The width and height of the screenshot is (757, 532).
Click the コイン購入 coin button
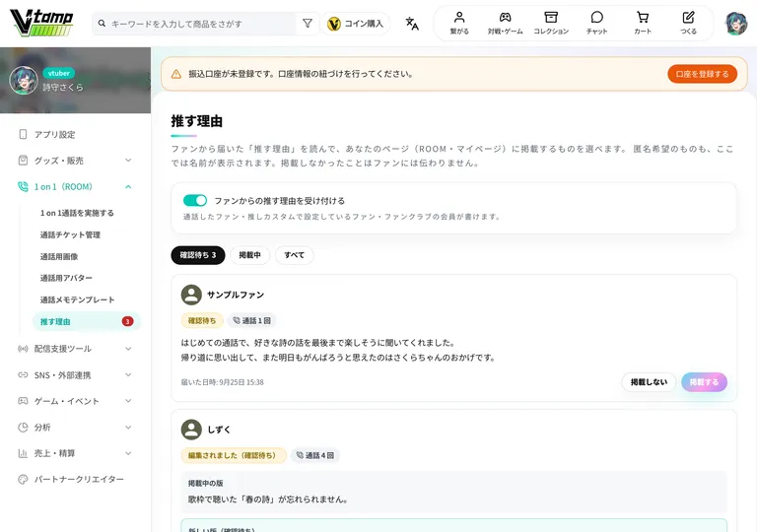(x=355, y=24)
